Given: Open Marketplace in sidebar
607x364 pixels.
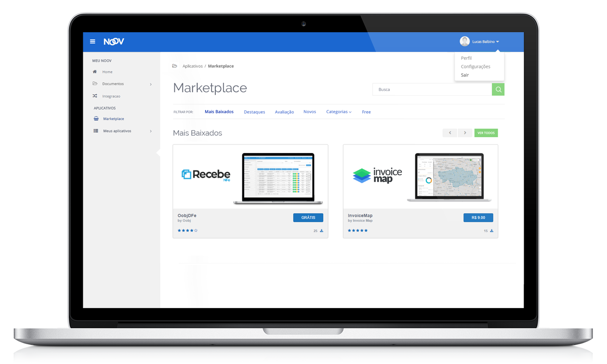Looking at the screenshot, I should click(x=113, y=119).
